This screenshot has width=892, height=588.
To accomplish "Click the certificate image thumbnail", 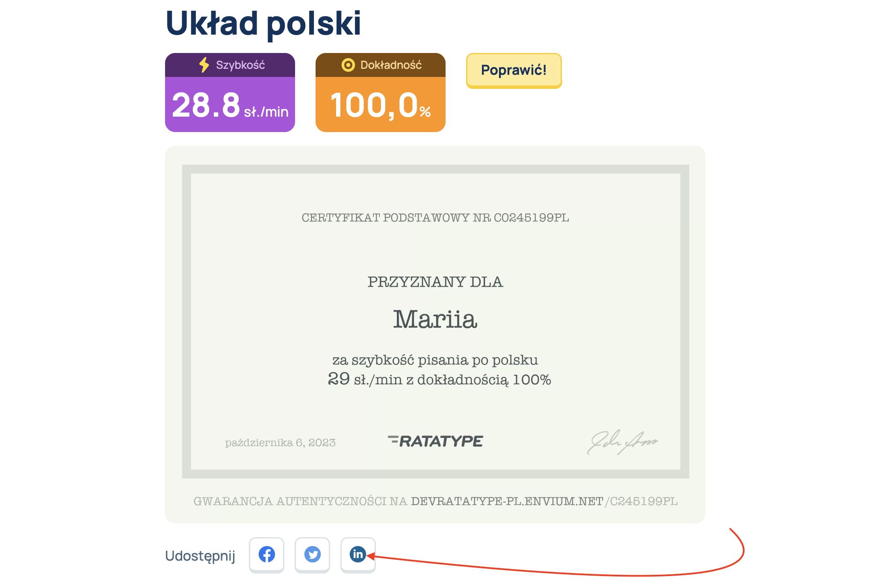I will pos(435,321).
